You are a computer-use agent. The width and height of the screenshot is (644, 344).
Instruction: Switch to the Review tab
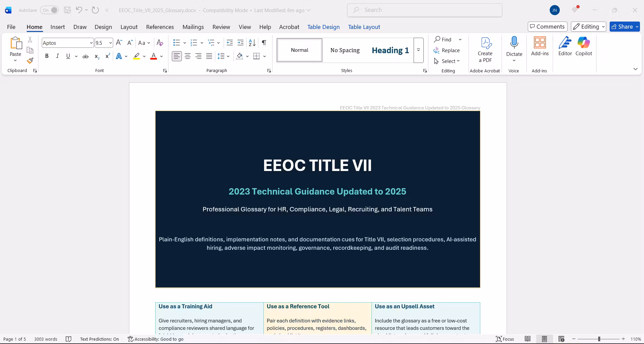221,27
